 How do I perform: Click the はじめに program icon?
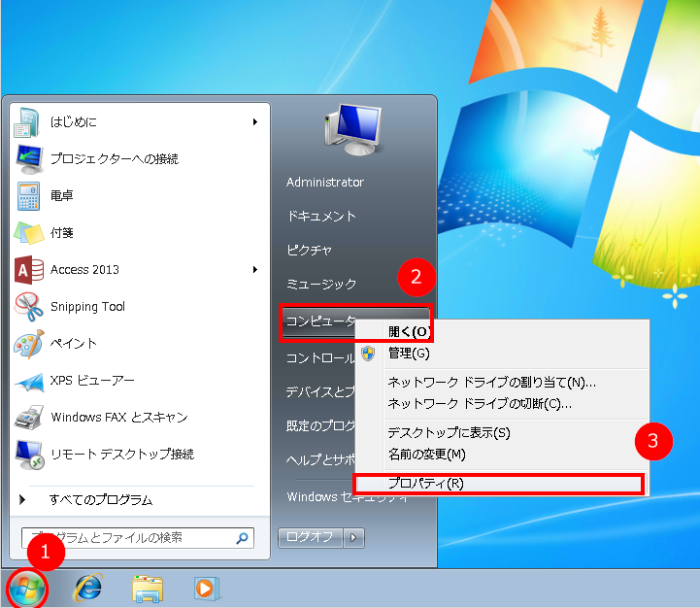point(28,122)
